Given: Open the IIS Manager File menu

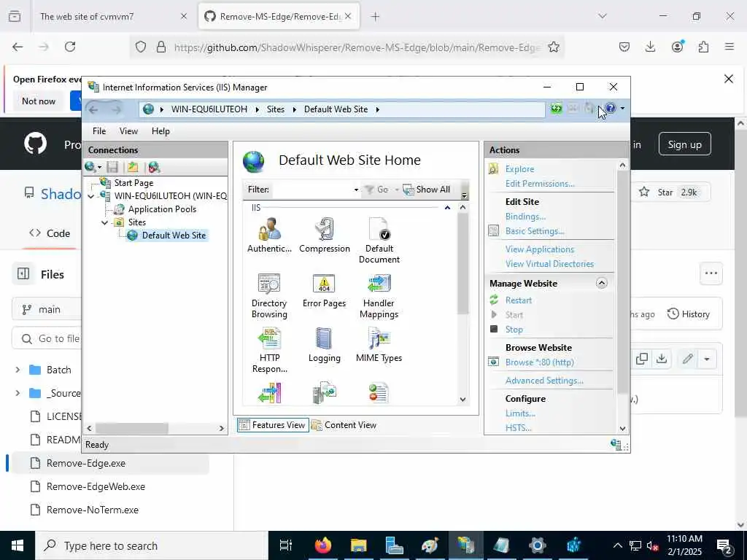Looking at the screenshot, I should coord(99,131).
